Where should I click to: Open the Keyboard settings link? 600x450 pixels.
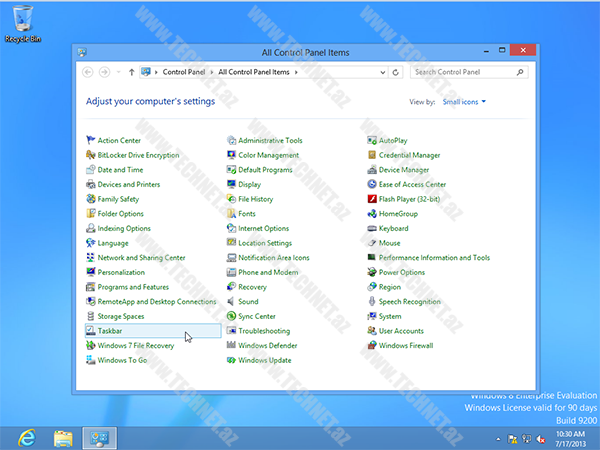coord(394,228)
